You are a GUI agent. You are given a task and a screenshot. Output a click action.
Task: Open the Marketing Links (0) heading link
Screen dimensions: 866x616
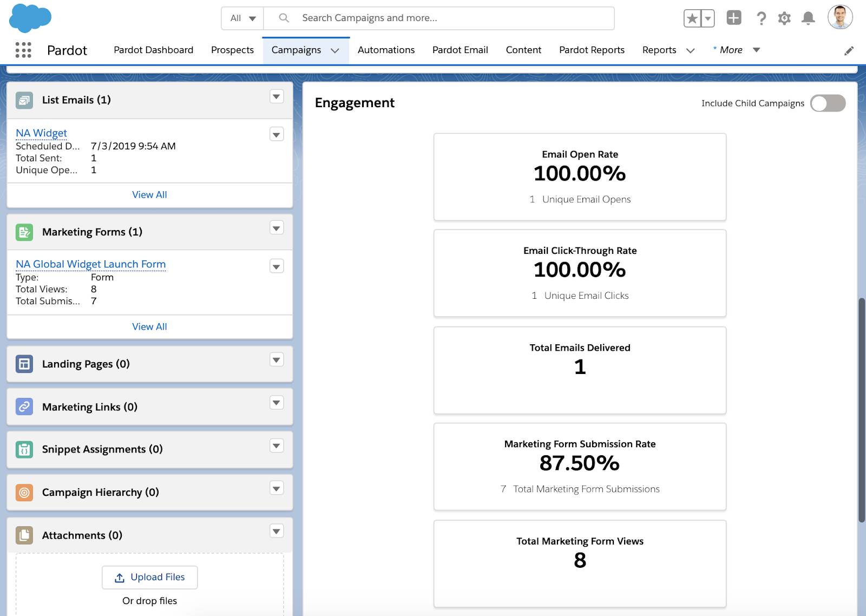coord(90,407)
